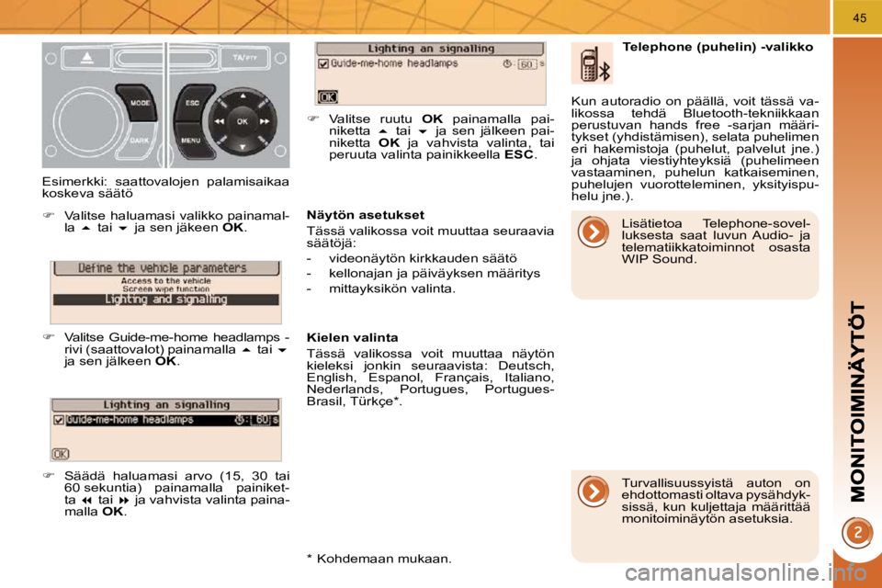Viewport: 882px width, 588px height.
Task: Select the Screen wipe function row
Action: coord(166,288)
